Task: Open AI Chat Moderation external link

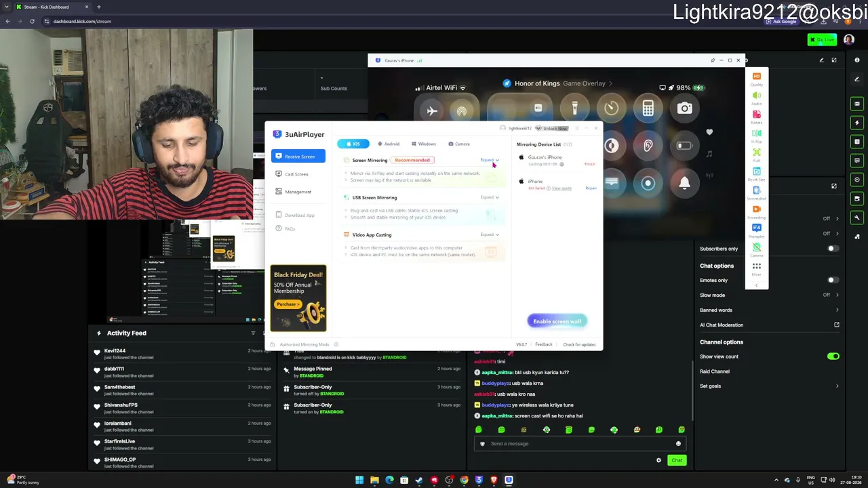Action: pos(837,325)
